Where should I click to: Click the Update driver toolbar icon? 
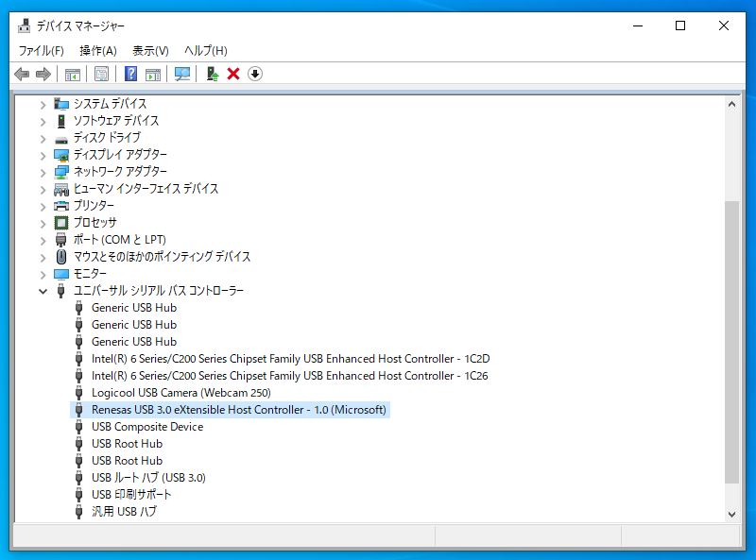pos(212,75)
